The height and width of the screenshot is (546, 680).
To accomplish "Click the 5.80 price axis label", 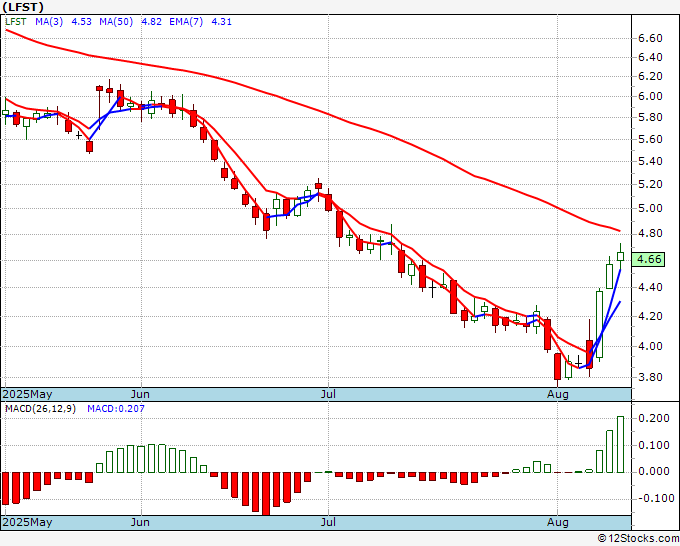I will pyautogui.click(x=650, y=117).
